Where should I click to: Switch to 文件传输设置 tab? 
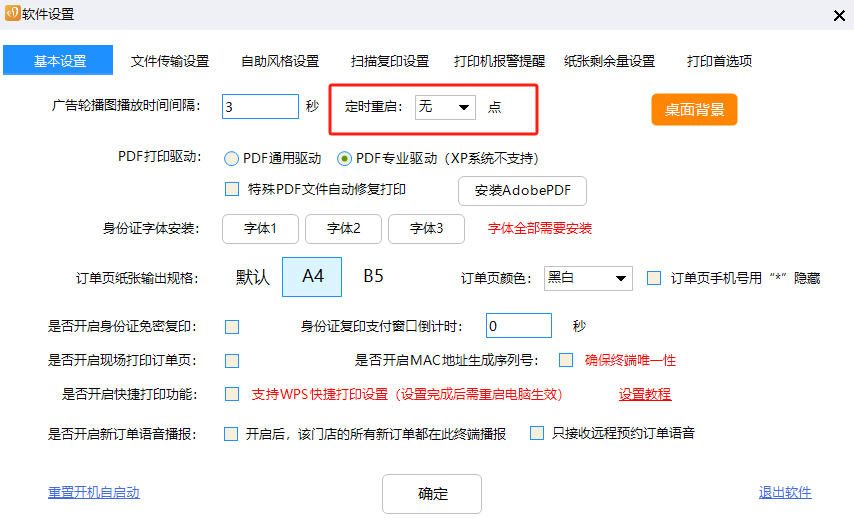(x=170, y=61)
